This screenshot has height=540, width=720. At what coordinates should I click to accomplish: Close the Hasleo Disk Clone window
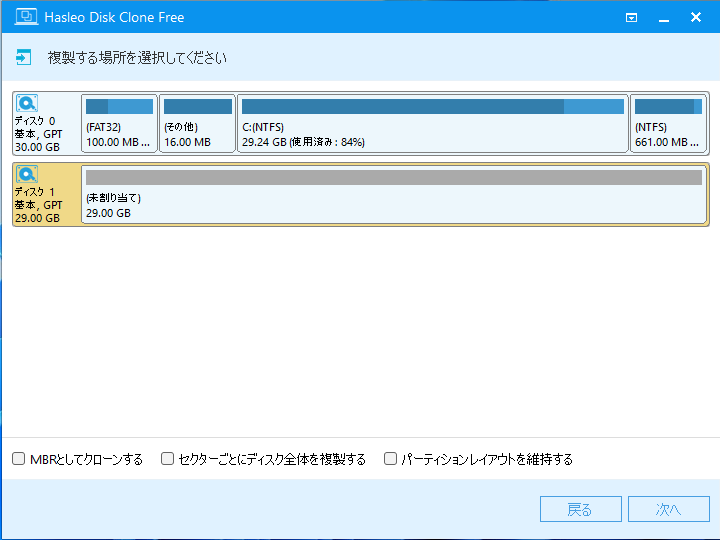coord(696,17)
